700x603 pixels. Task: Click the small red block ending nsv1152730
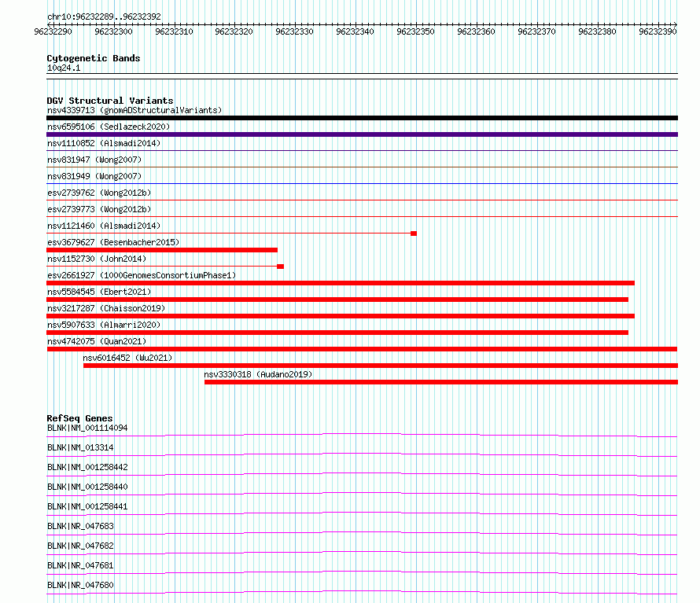pyautogui.click(x=280, y=267)
